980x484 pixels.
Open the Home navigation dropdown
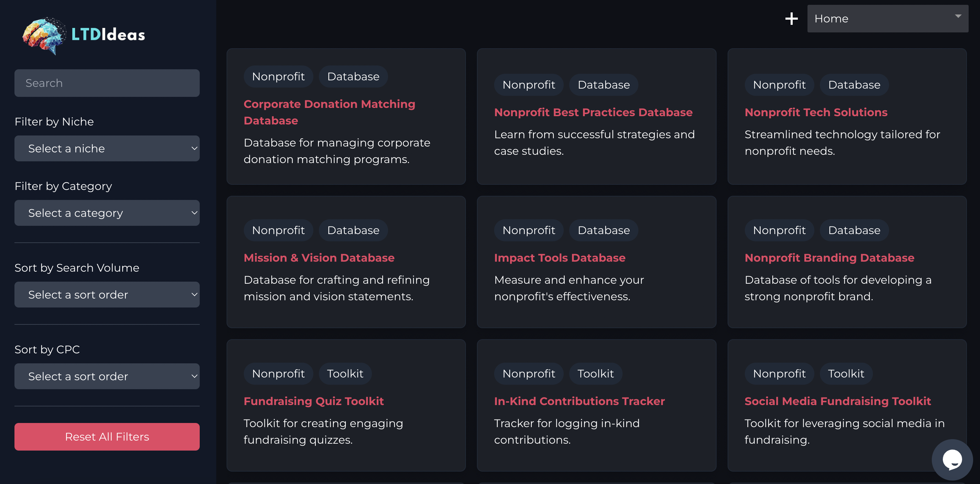(888, 19)
